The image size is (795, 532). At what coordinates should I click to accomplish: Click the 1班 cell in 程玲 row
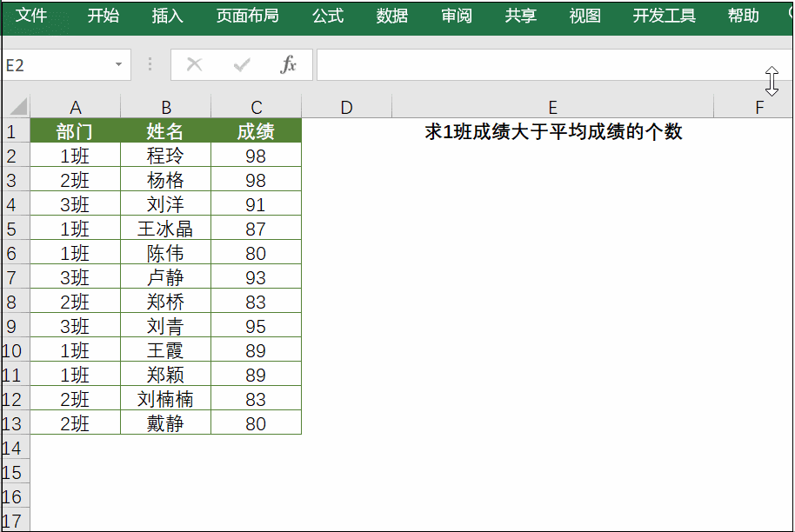[x=75, y=156]
